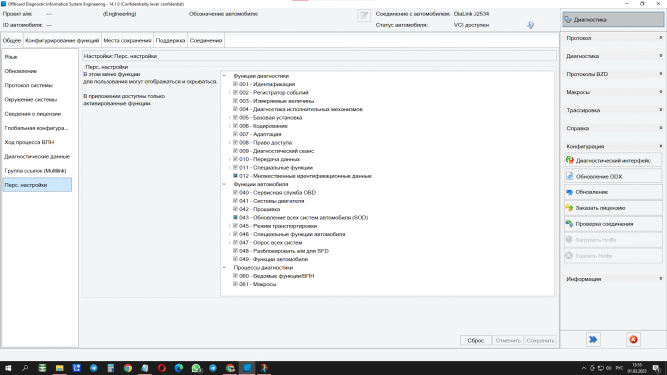Toggle checkbox 061 - Макросы
Screen dimensions: 667x375
click(235, 284)
